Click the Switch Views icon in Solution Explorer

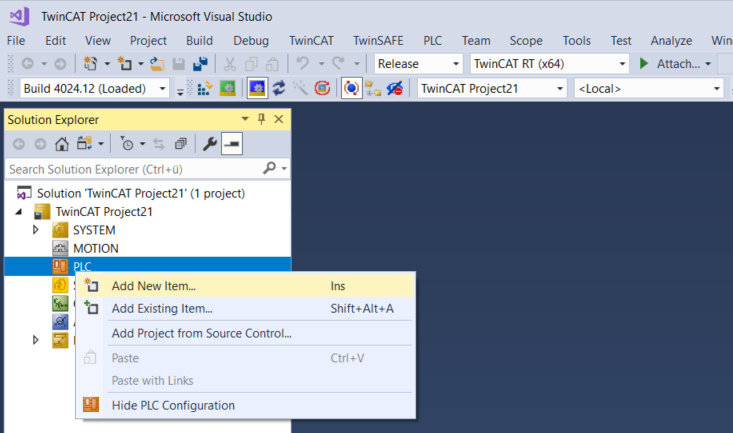pyautogui.click(x=84, y=144)
